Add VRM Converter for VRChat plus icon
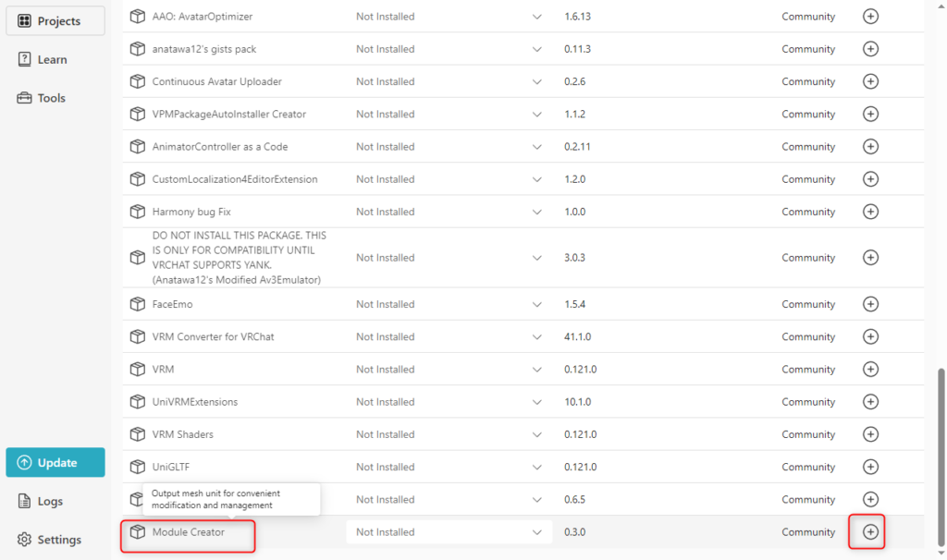The width and height of the screenshot is (947, 560). (870, 336)
